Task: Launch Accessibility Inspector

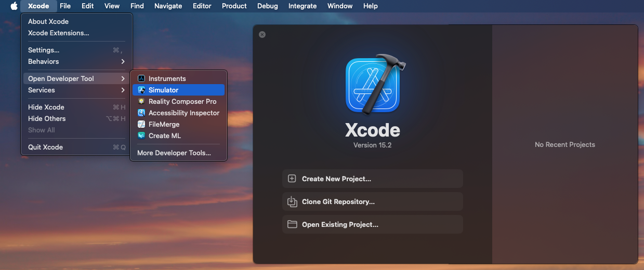Action: pos(178,113)
